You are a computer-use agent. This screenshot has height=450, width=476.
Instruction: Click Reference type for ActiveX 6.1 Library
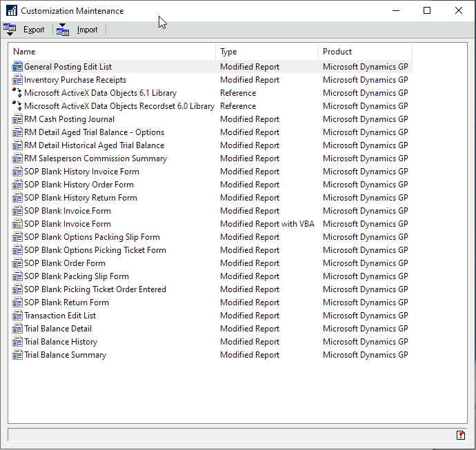pyautogui.click(x=238, y=93)
